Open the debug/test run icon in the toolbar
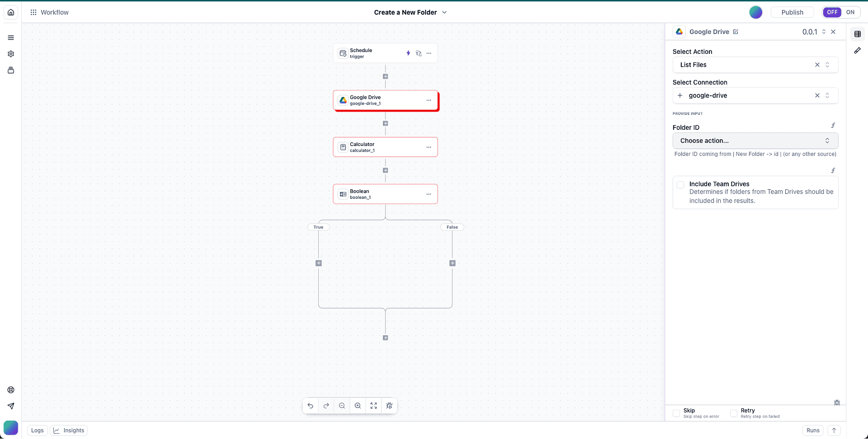This screenshot has height=439, width=868. tap(390, 405)
